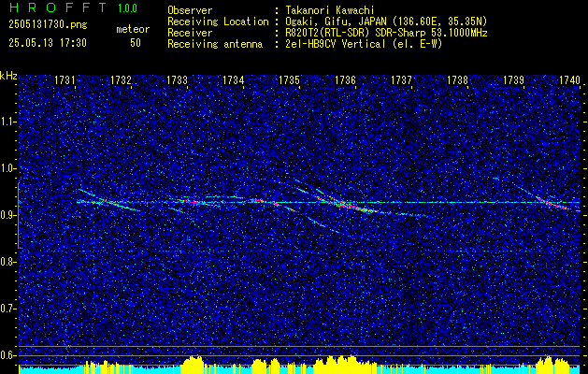Click the Receiving Location field label
The height and width of the screenshot is (374, 588).
(x=218, y=22)
